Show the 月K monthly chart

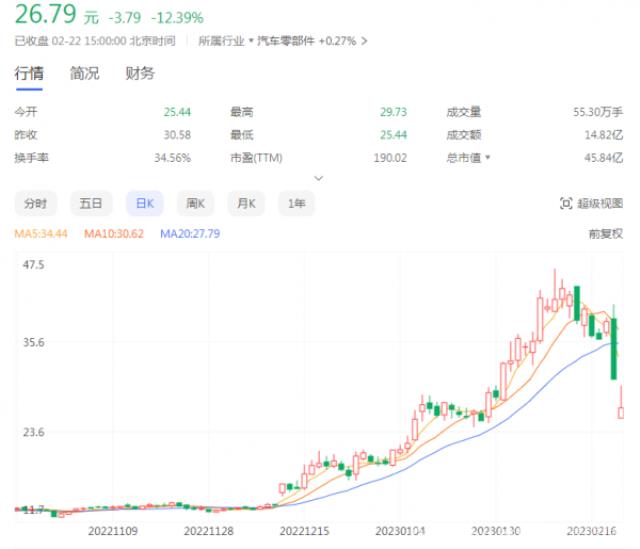[246, 203]
